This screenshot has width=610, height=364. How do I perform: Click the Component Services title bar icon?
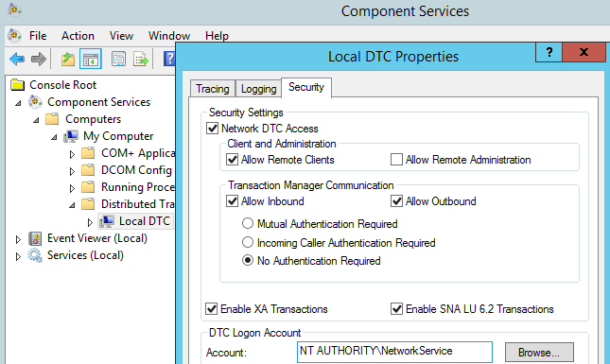coord(14,9)
